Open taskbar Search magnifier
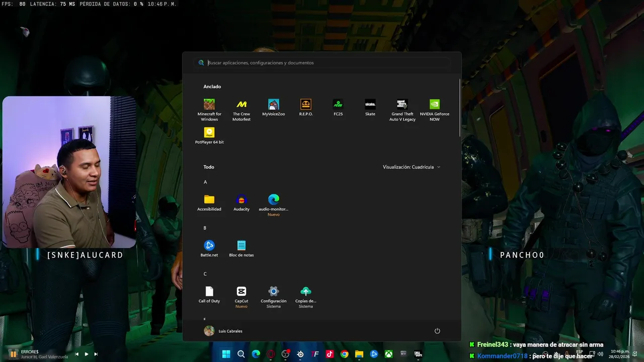The image size is (644, 362). coord(241,354)
